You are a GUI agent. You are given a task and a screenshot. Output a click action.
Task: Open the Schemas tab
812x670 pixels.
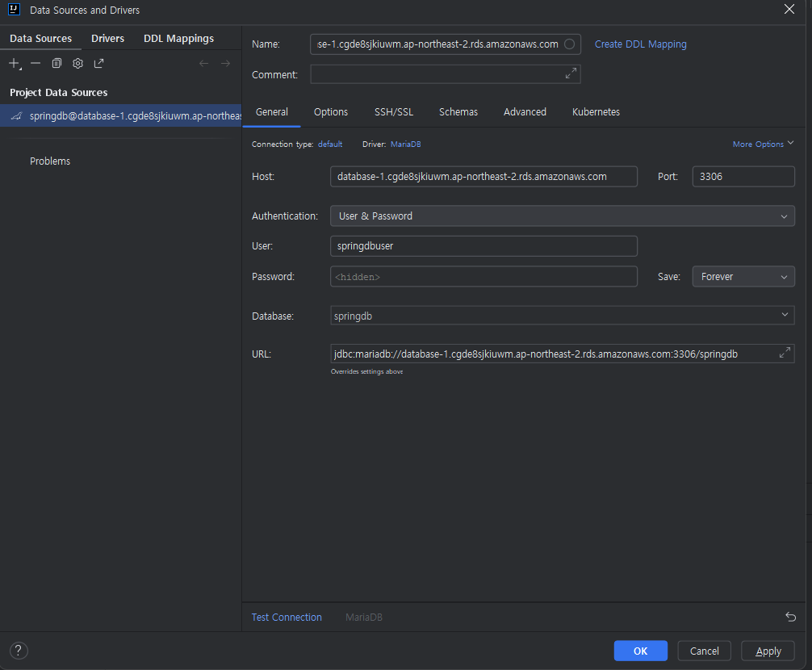[x=458, y=112]
